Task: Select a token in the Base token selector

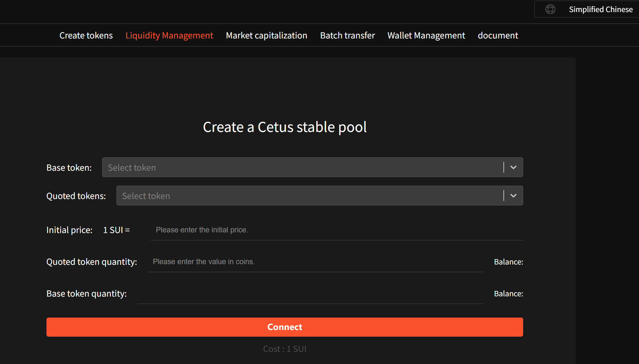Action: click(x=286, y=167)
